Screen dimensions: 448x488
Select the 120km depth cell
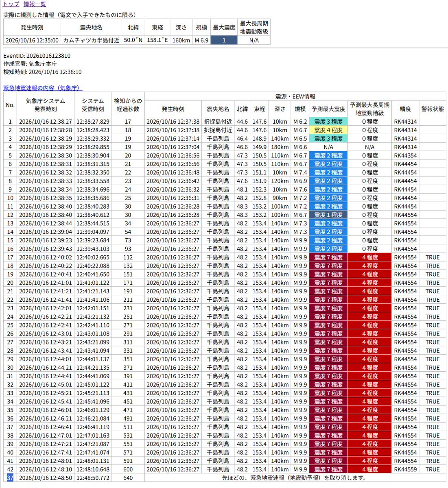click(x=280, y=181)
